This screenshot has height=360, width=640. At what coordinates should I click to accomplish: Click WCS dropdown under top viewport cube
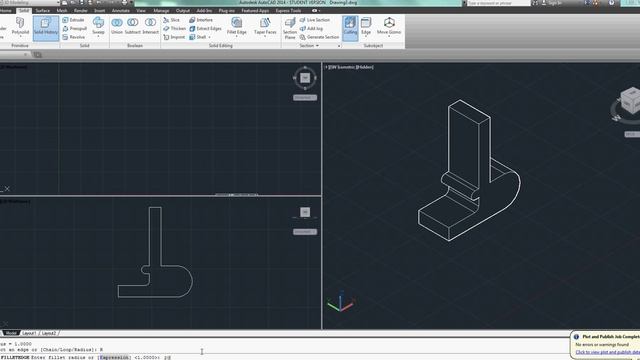(305, 98)
